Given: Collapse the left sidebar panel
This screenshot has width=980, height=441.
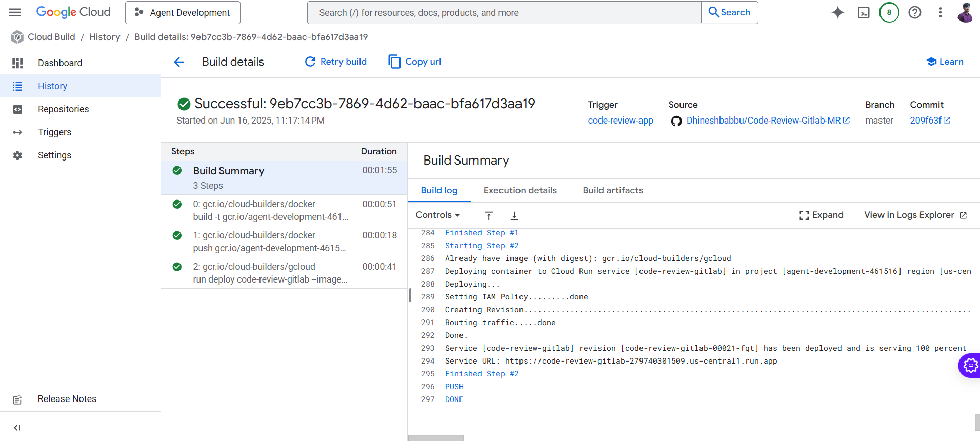Looking at the screenshot, I should click(17, 428).
